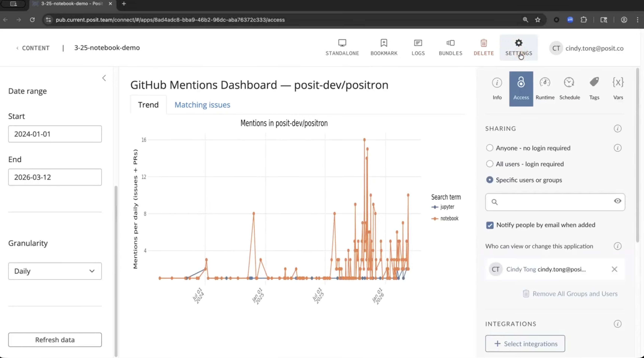Open content in Standalone mode

coord(342,47)
